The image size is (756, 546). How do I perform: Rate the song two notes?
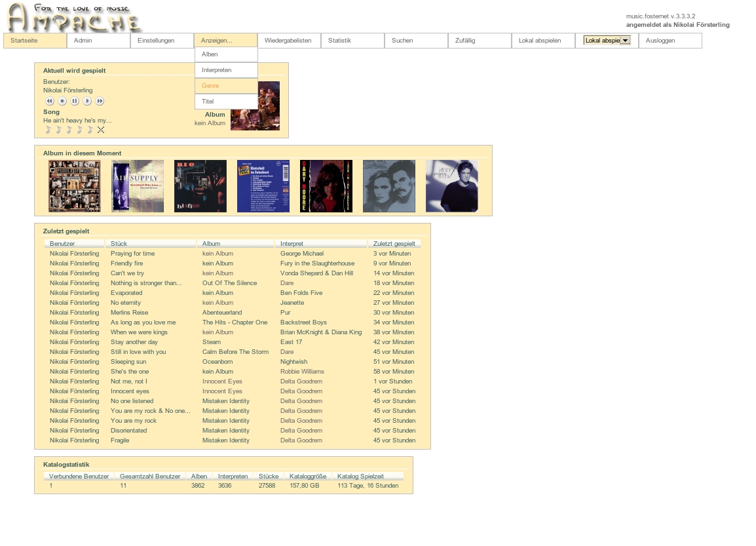tap(59, 130)
